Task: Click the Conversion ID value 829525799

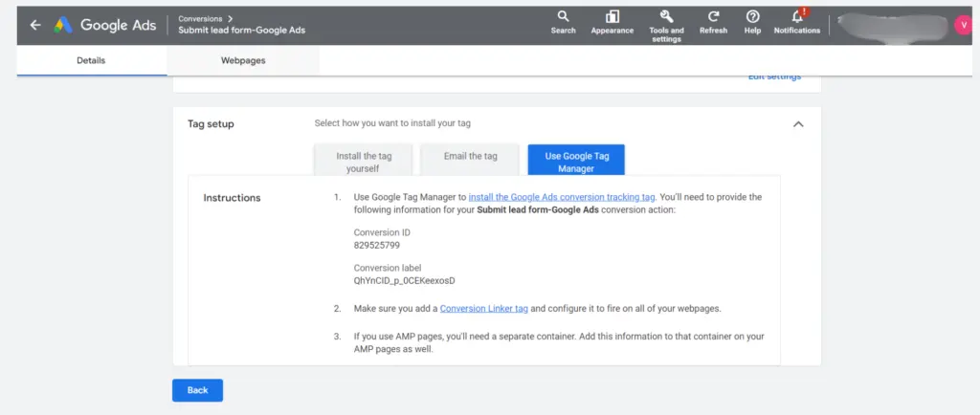Action: 377,245
